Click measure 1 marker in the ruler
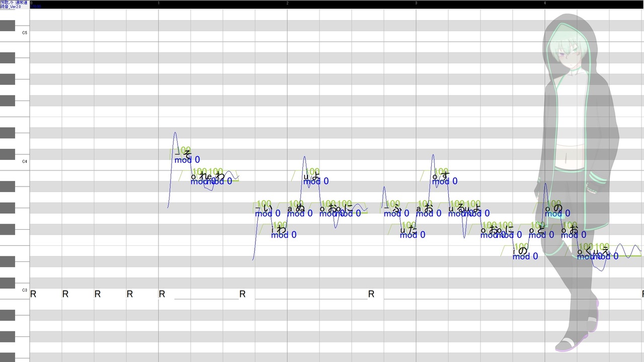Viewport: 644px width, 362px height. click(159, 3)
